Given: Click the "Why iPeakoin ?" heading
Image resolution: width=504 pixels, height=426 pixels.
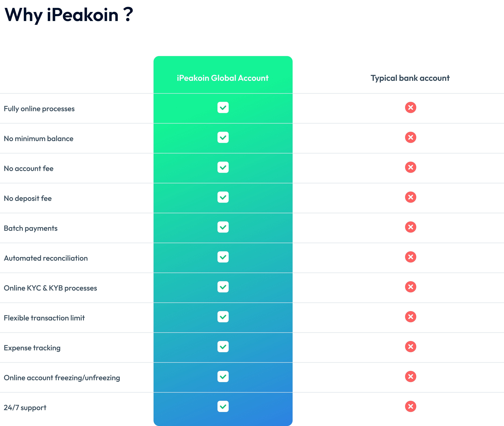Looking at the screenshot, I should coord(69,15).
